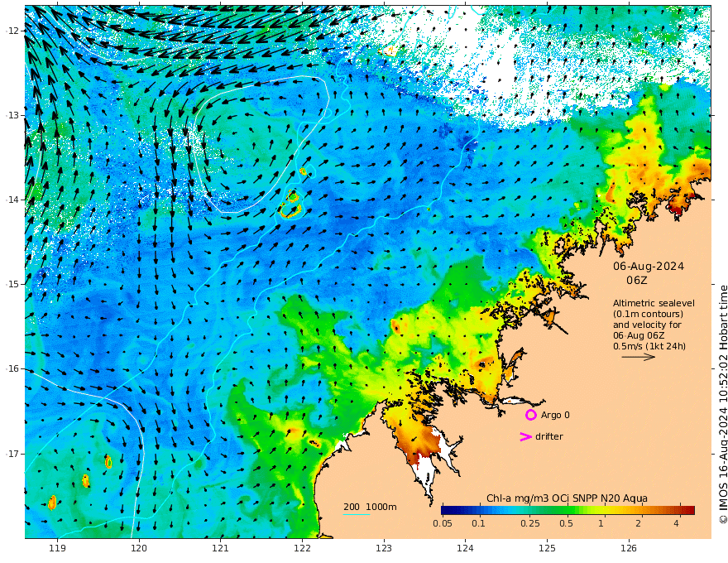Click the text '0.5m/s (1kt 24h)'
Screen dimensions: 728x563
click(649, 346)
